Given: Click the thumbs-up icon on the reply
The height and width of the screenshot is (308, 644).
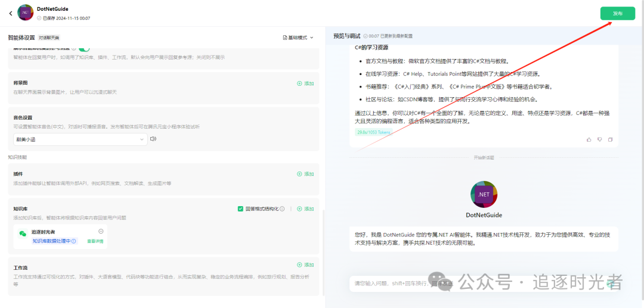Looking at the screenshot, I should [589, 139].
